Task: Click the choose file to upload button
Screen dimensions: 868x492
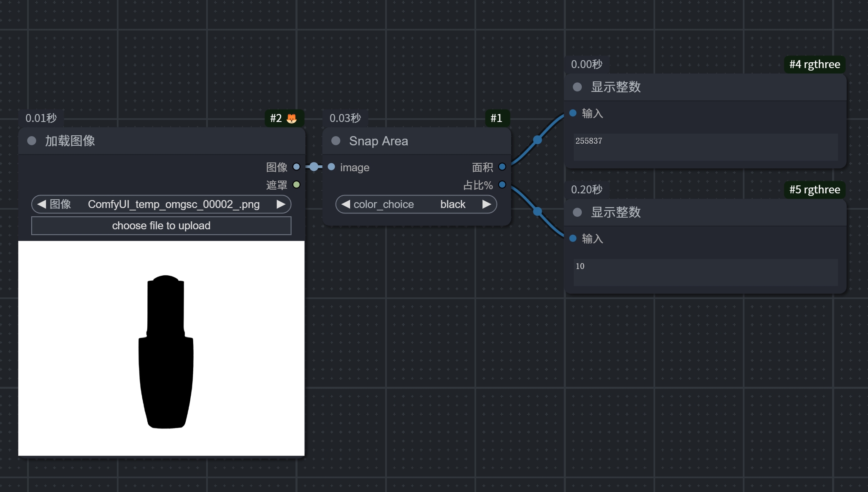Action: [x=161, y=226]
